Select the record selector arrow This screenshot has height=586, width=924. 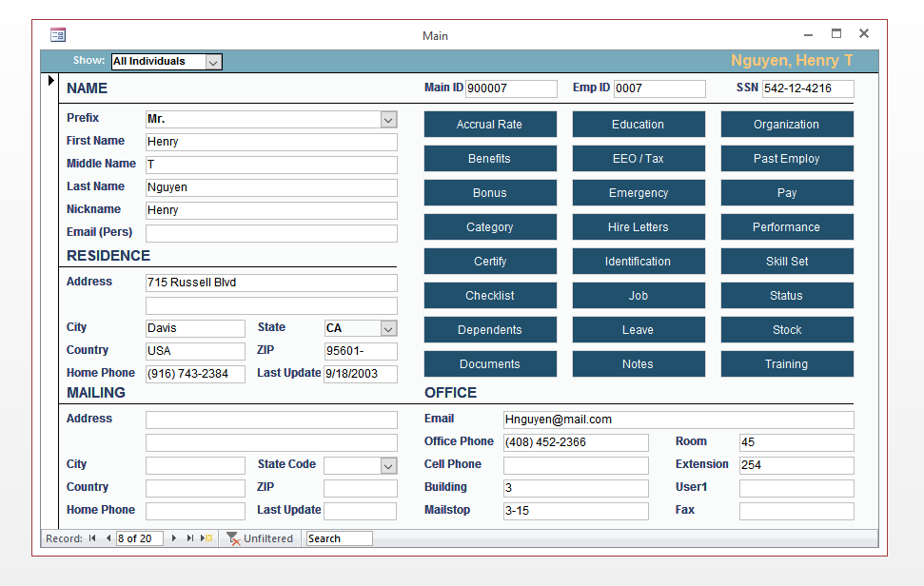50,80
